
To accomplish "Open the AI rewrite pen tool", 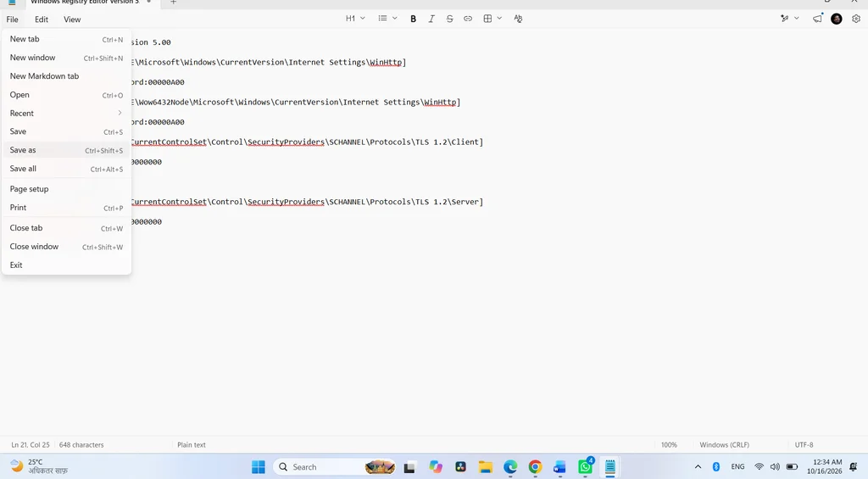I will click(x=784, y=19).
